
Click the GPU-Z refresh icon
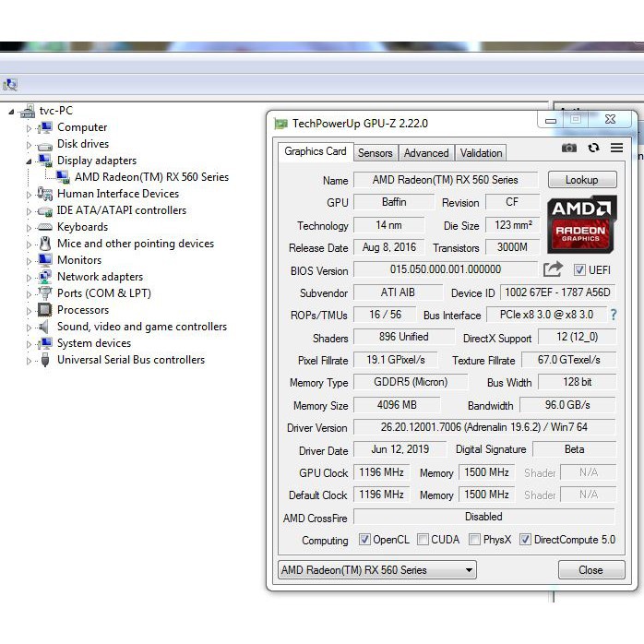[x=593, y=149]
